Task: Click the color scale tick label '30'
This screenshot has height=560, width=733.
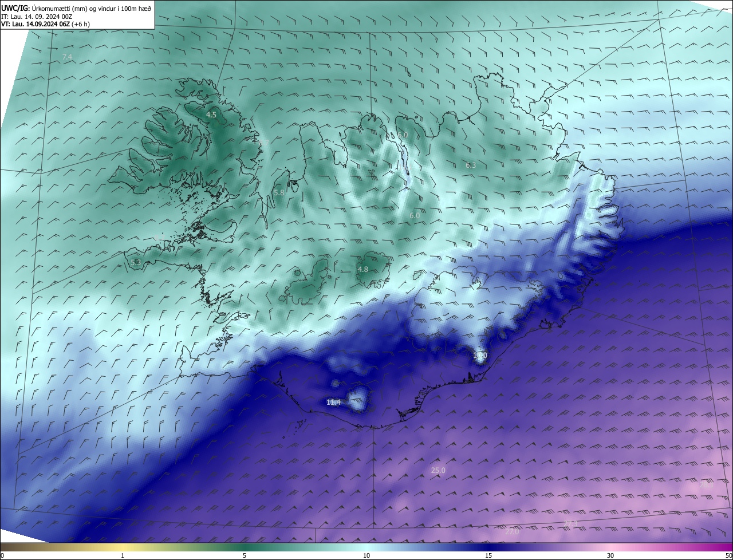Action: [610, 555]
